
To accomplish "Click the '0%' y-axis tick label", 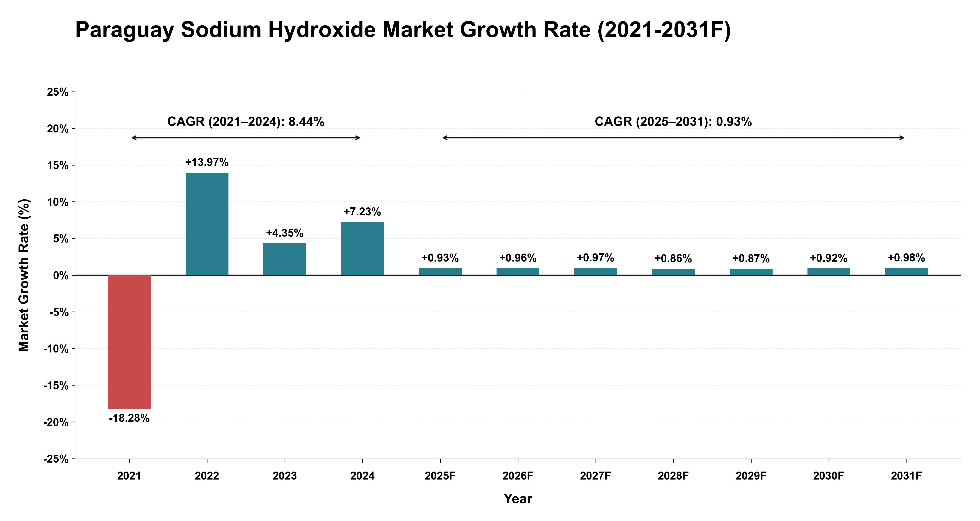I will [x=61, y=276].
